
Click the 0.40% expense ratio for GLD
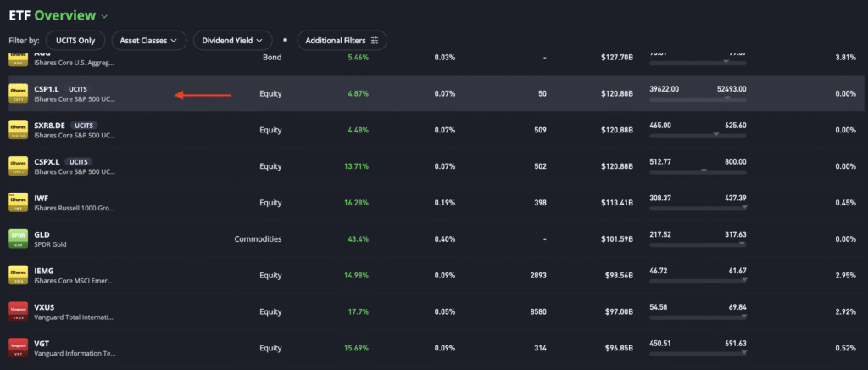[x=445, y=239]
